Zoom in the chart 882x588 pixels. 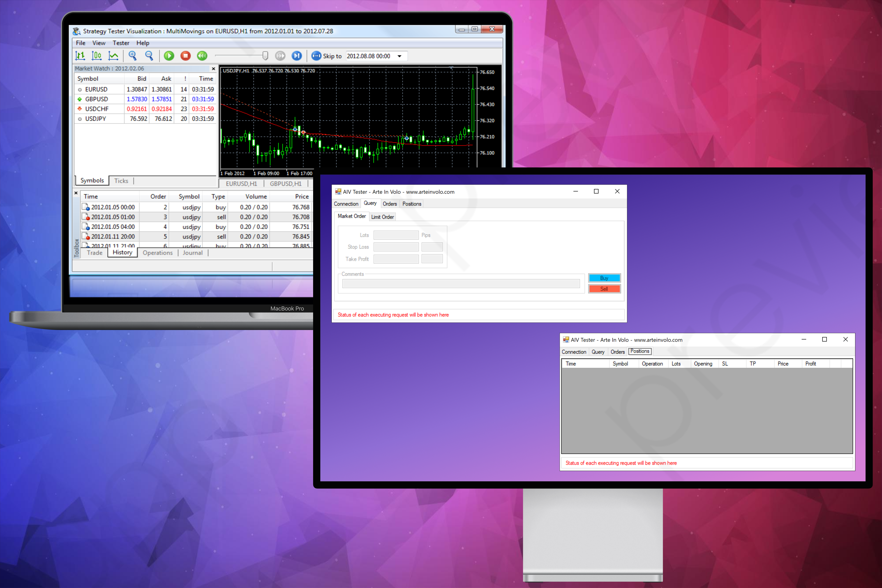[x=132, y=56]
